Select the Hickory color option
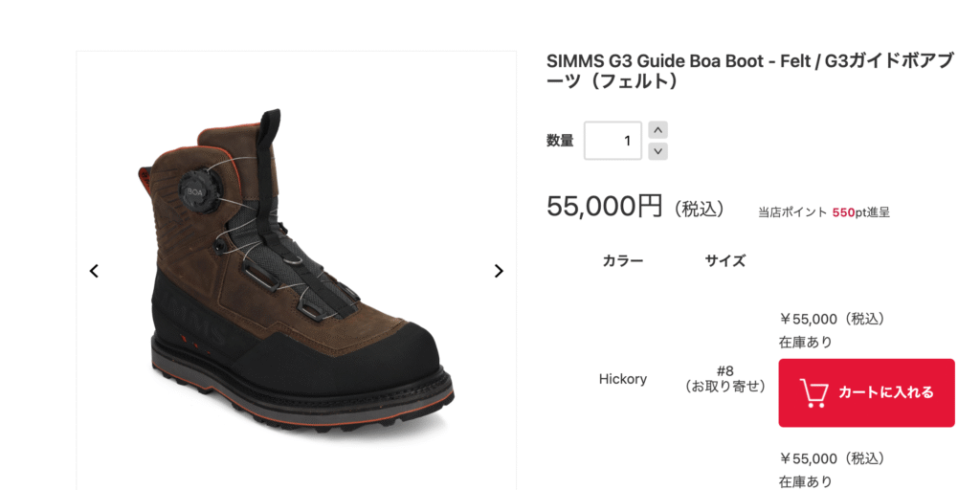980x490 pixels. (x=622, y=379)
